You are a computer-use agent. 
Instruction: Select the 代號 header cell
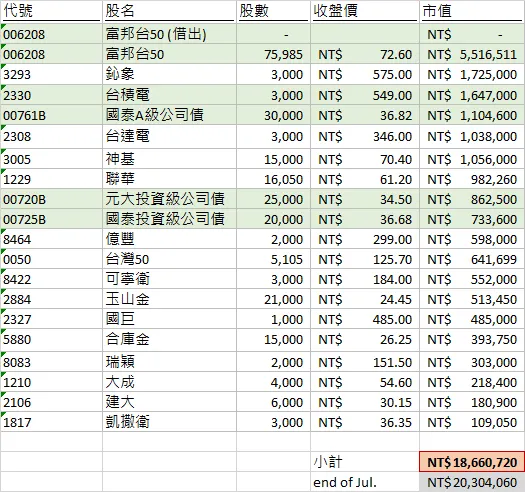click(x=51, y=11)
